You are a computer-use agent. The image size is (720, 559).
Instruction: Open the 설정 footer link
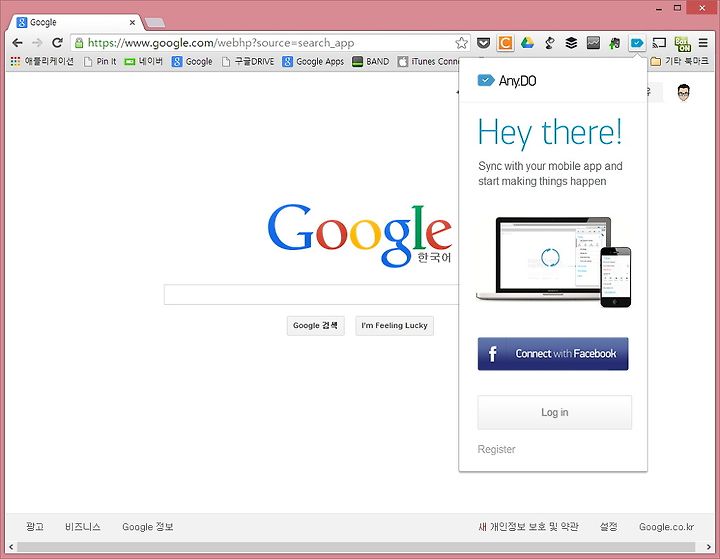pyautogui.click(x=608, y=527)
